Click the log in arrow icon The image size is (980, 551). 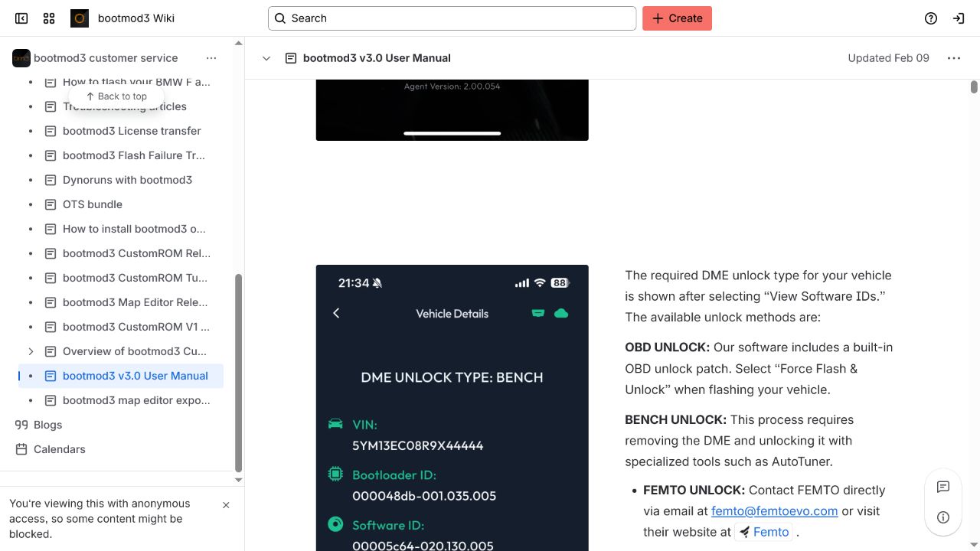(959, 18)
